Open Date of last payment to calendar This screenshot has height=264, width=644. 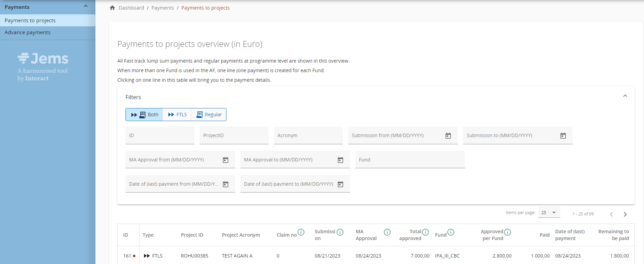click(340, 184)
